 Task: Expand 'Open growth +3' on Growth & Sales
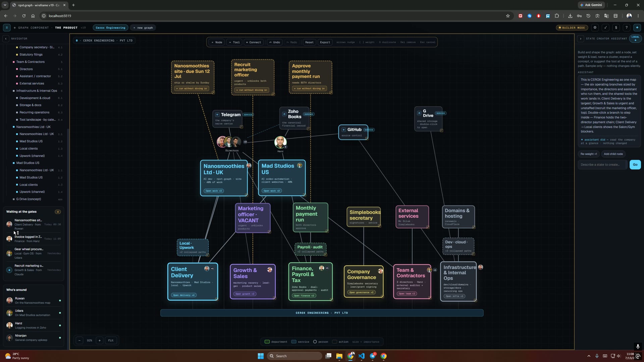[x=245, y=294]
